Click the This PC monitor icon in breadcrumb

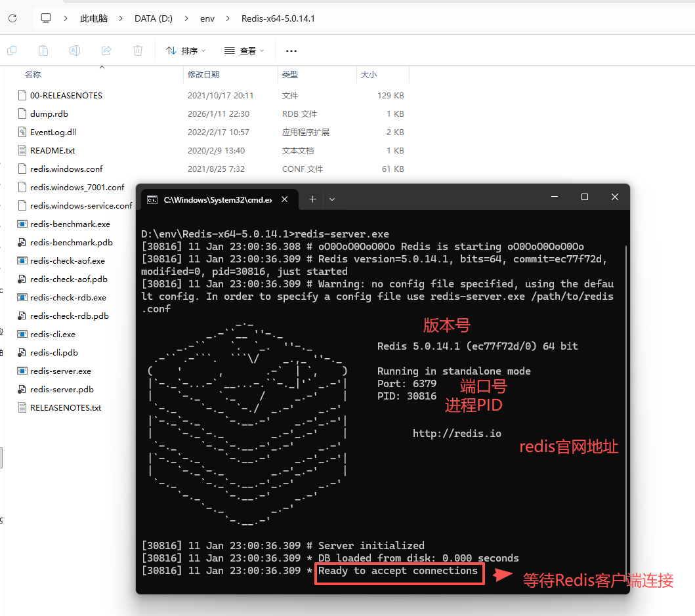(x=46, y=18)
